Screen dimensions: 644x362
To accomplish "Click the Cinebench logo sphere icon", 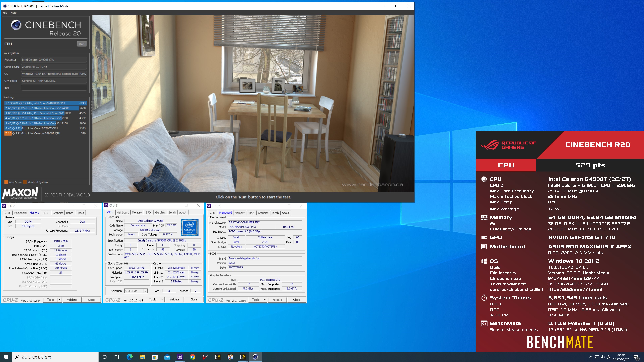I will point(16,25).
